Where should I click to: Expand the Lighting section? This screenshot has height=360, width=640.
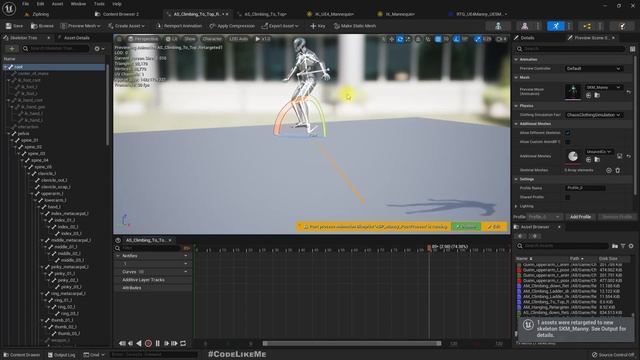click(x=516, y=206)
